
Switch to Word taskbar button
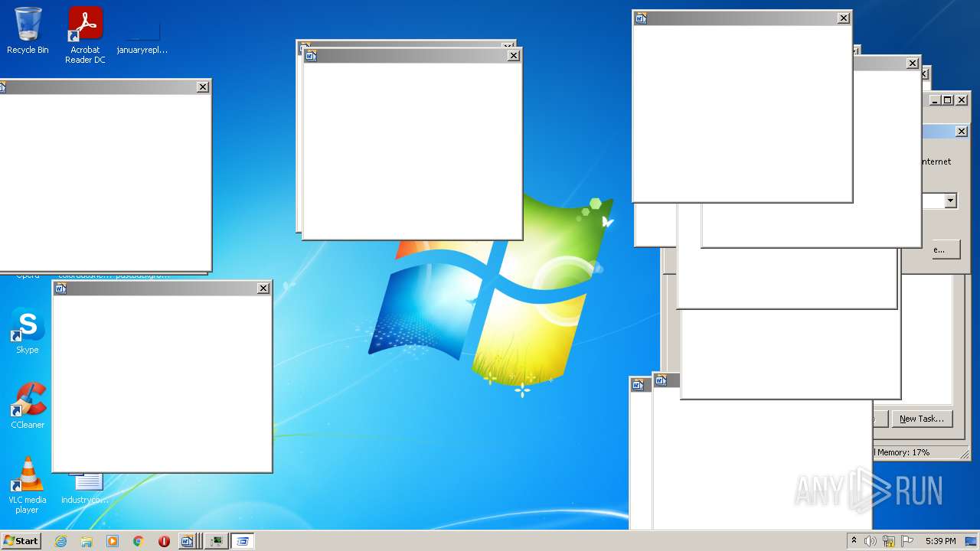point(189,541)
